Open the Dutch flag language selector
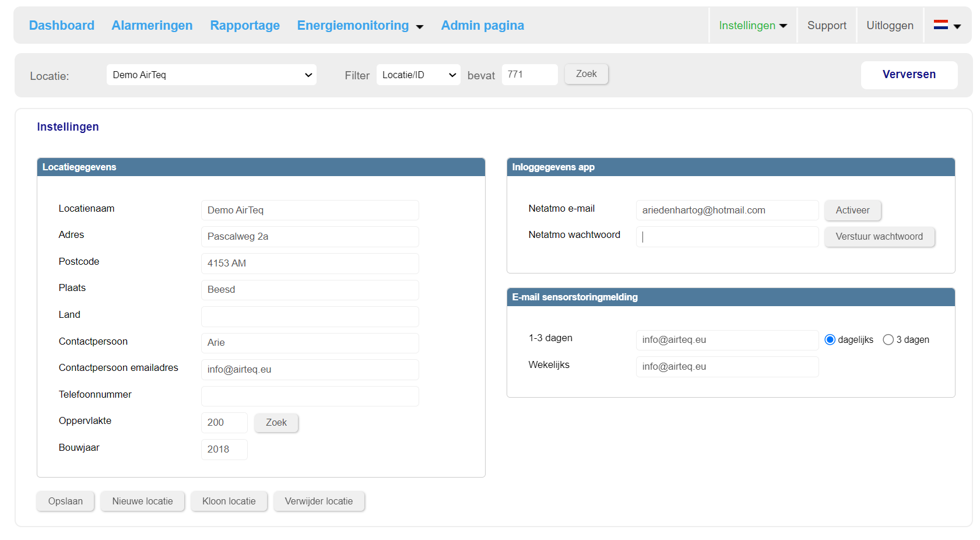This screenshot has width=980, height=540. pos(947,26)
